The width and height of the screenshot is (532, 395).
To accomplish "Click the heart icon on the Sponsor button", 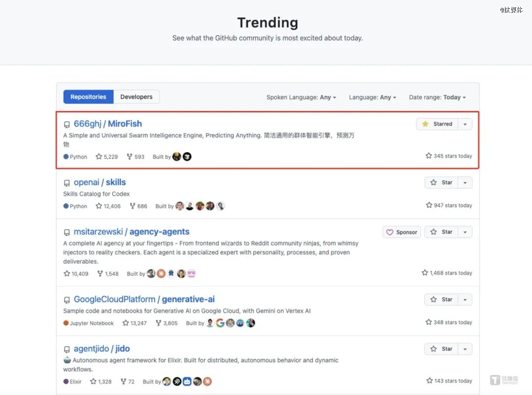I will click(390, 232).
